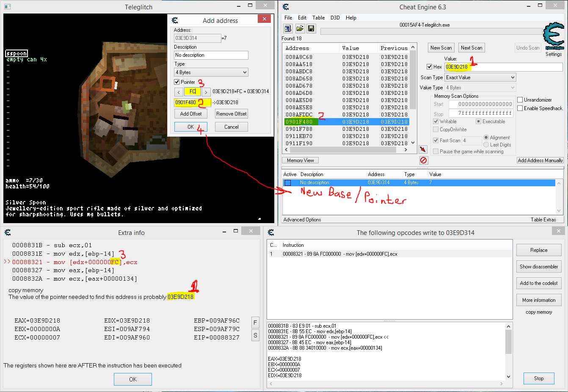Uncheck the Pointer checkbox in Add address dialog
Image resolution: width=568 pixels, height=392 pixels.
coord(177,82)
